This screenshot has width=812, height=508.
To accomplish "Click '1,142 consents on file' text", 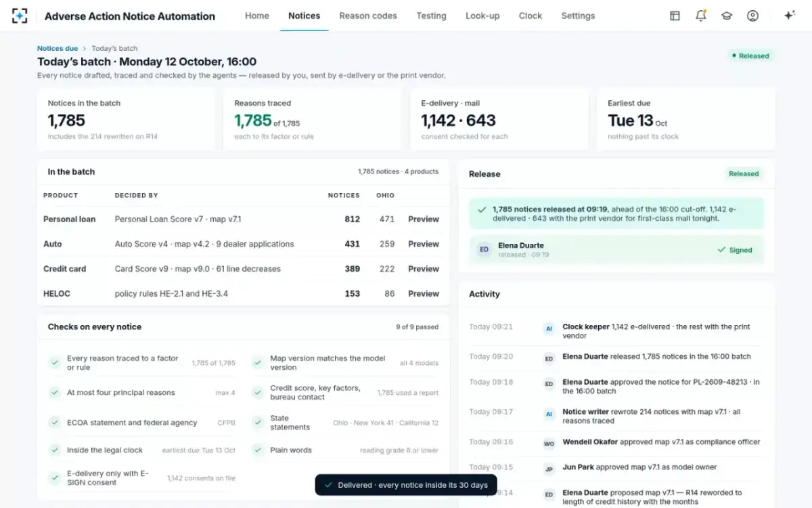I will pos(201,478).
